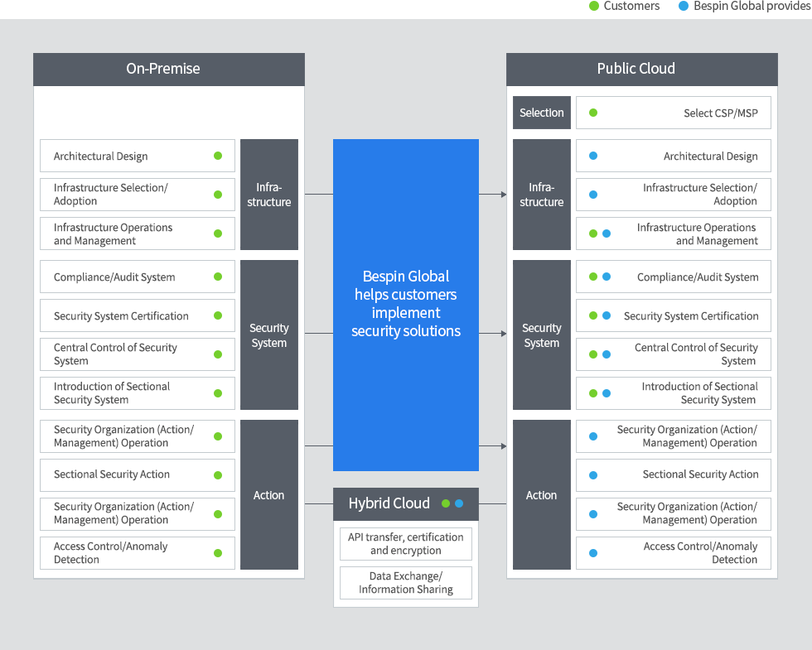Image resolution: width=812 pixels, height=650 pixels.
Task: Click green dot in On-Premise Access Control/Anomaly row
Action: [x=218, y=553]
